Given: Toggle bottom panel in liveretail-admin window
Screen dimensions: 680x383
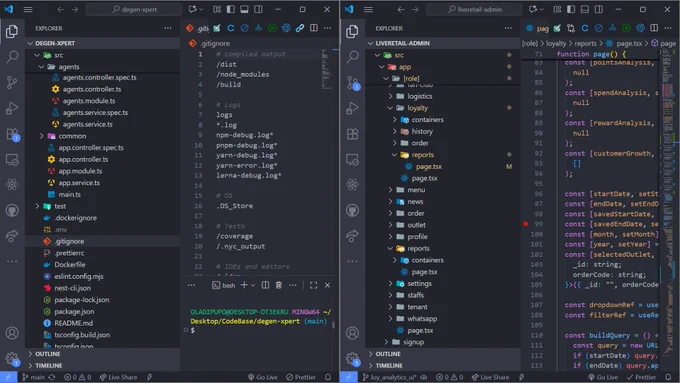Looking at the screenshot, I should point(585,9).
